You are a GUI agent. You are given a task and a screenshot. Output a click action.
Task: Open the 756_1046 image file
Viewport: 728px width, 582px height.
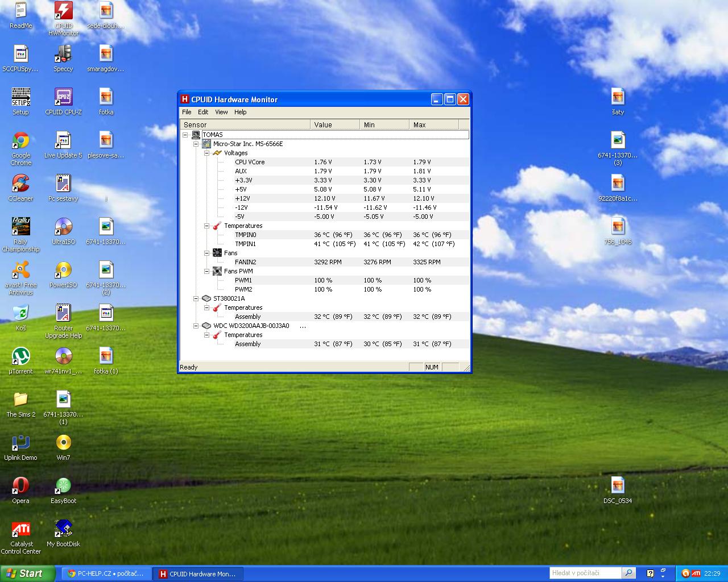tap(618, 232)
